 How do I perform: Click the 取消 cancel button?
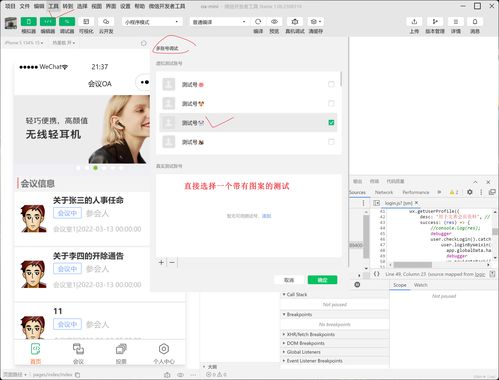(289, 280)
